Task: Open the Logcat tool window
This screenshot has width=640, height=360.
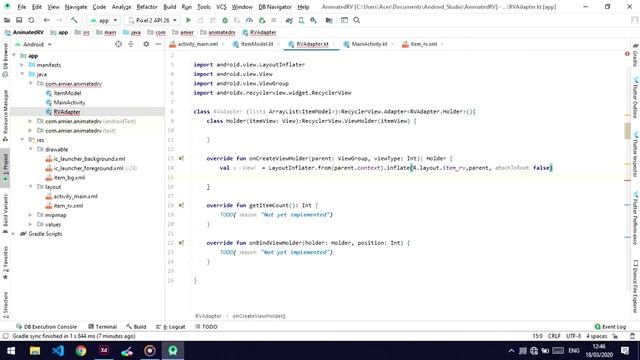Action: click(171, 327)
